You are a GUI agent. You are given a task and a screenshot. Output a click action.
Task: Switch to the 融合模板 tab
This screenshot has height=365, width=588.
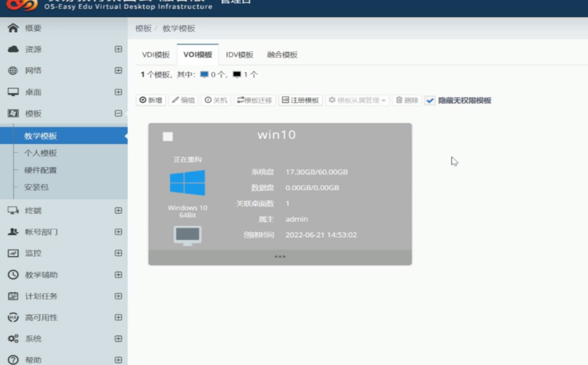point(282,55)
